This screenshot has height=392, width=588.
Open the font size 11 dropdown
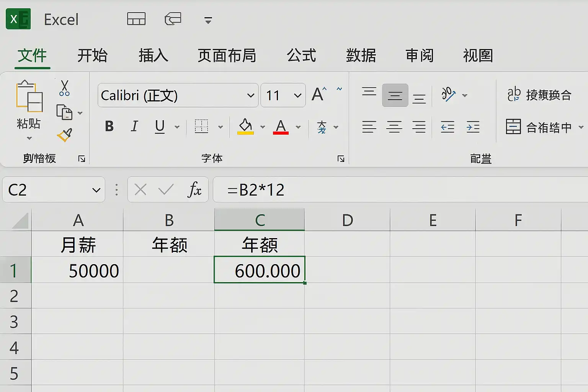297,95
